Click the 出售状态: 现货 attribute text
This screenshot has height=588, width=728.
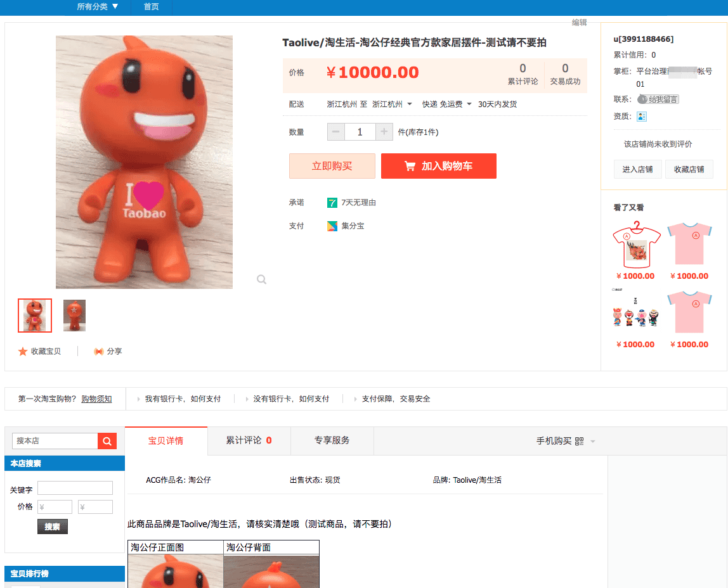coord(315,480)
